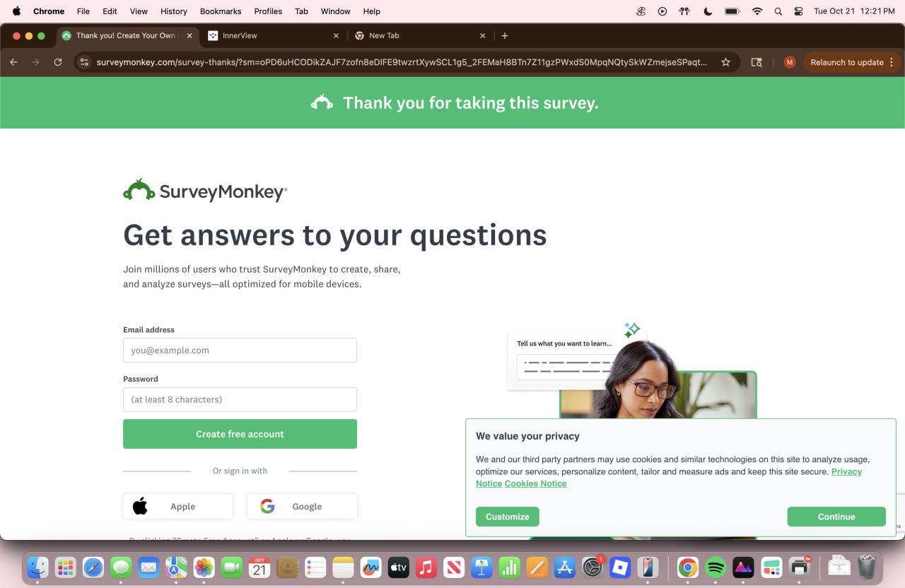Open a new tab with the plus icon
The height and width of the screenshot is (588, 905).
point(505,35)
